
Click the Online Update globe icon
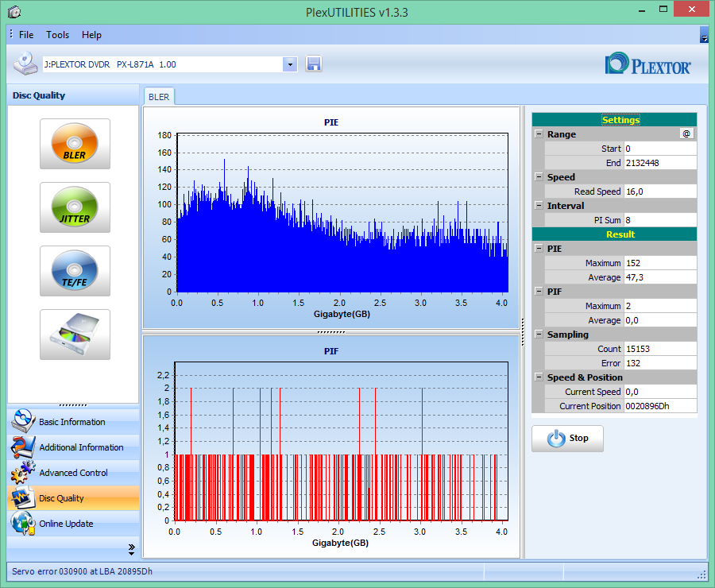pos(23,523)
